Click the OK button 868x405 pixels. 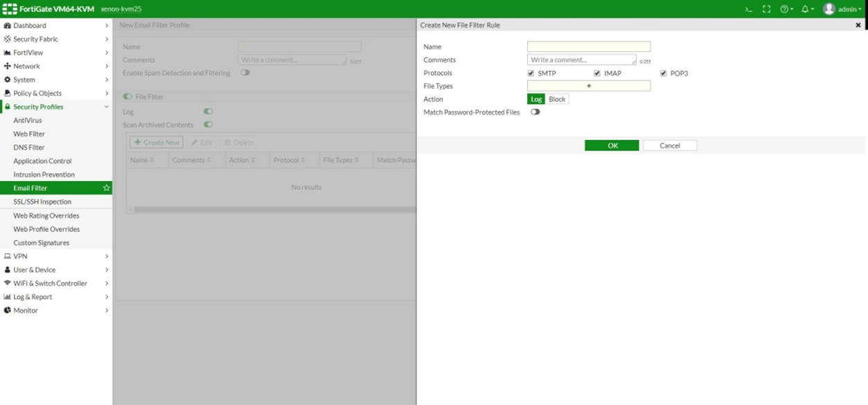pos(612,146)
